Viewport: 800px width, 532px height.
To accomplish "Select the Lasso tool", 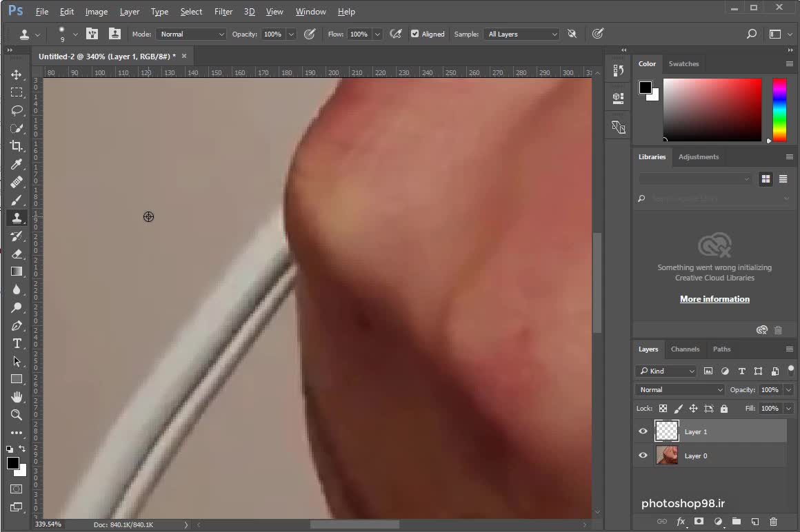I will coord(17,110).
